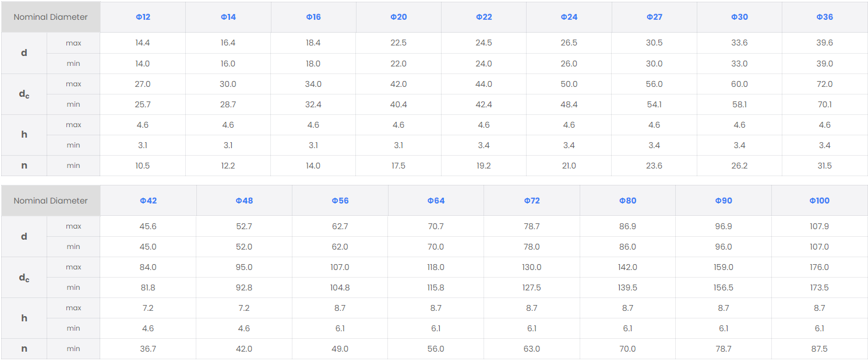Select the Φ64 column header
This screenshot has width=868, height=361.
point(436,201)
